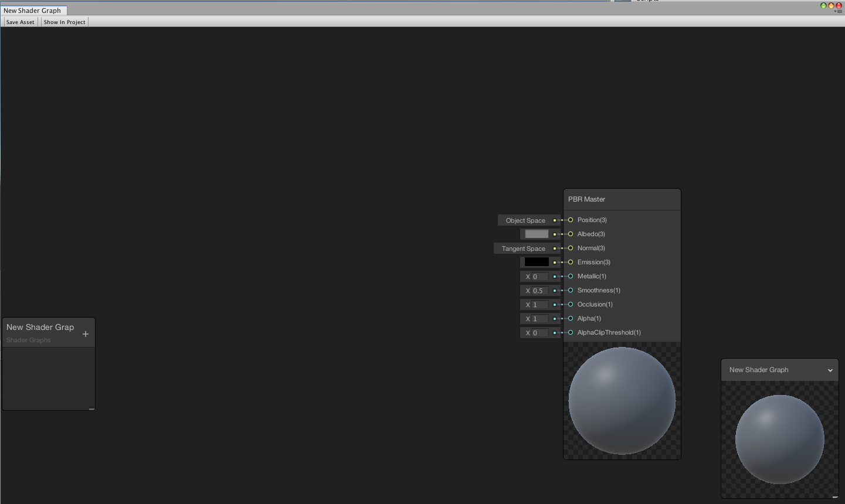Click the Position(3) input port
845x504 pixels.
point(570,220)
